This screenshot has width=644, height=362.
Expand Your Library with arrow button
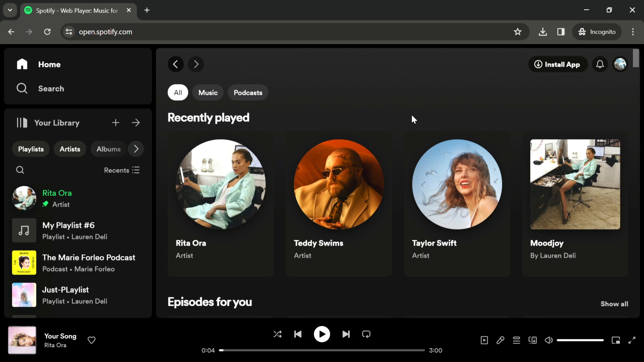pos(136,123)
